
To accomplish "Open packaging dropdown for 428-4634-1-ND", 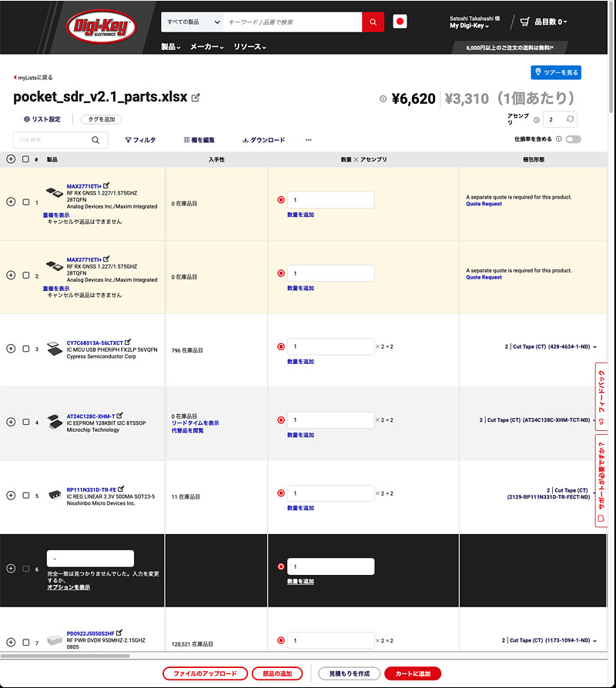I will click(594, 346).
